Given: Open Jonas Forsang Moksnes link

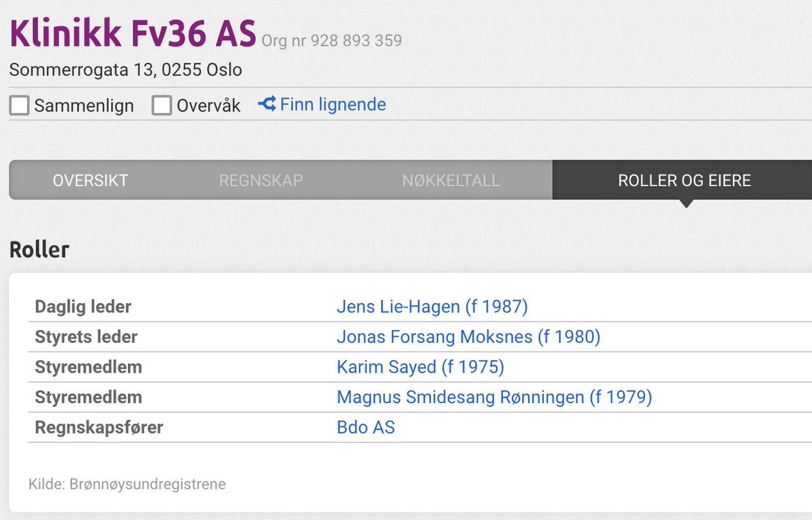Looking at the screenshot, I should [x=468, y=337].
